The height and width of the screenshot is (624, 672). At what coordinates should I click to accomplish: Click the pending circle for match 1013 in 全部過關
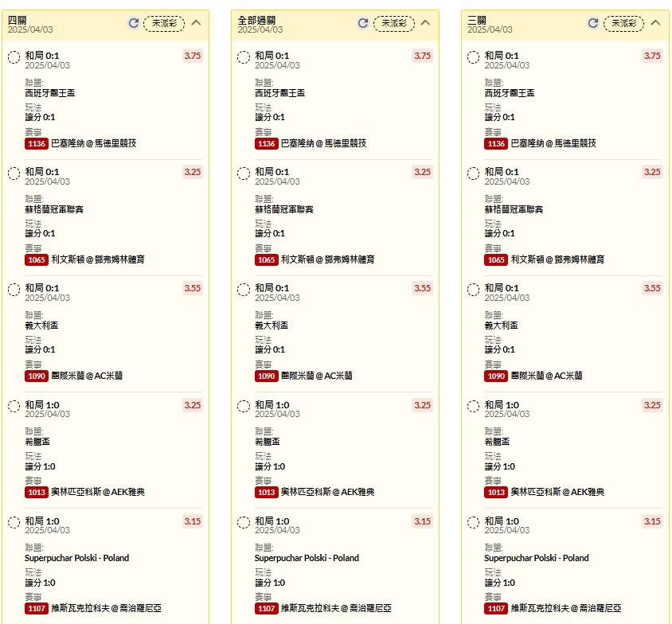pyautogui.click(x=244, y=407)
